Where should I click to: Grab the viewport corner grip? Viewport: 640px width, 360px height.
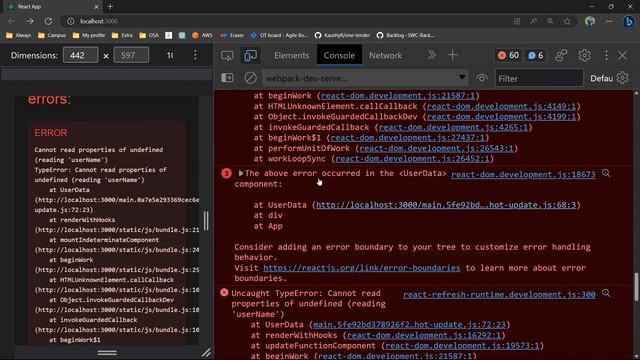click(x=206, y=352)
